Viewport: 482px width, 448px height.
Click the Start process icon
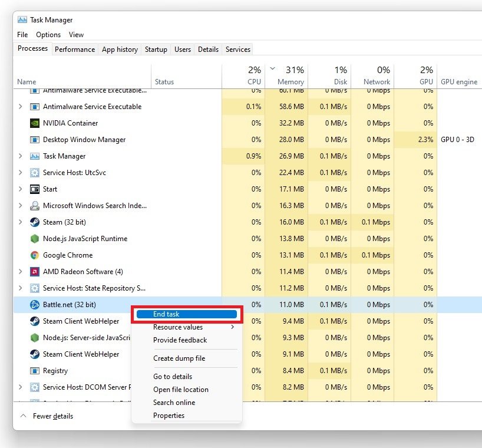tap(35, 189)
